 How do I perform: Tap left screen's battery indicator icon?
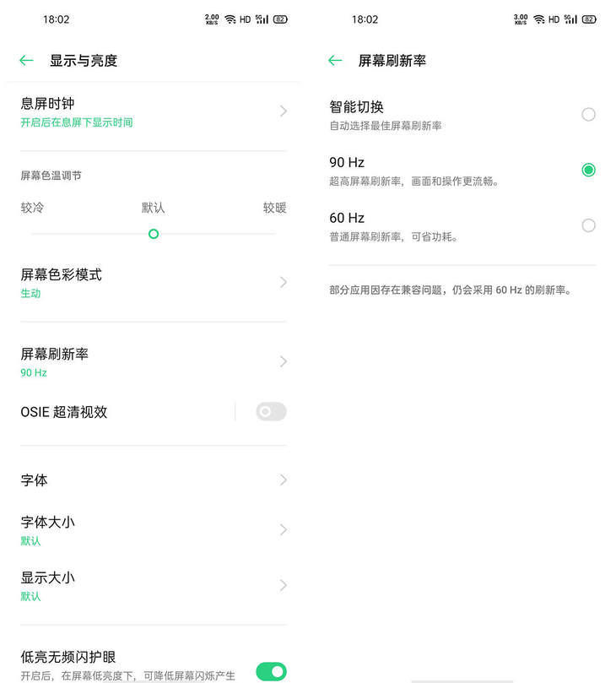(280, 19)
